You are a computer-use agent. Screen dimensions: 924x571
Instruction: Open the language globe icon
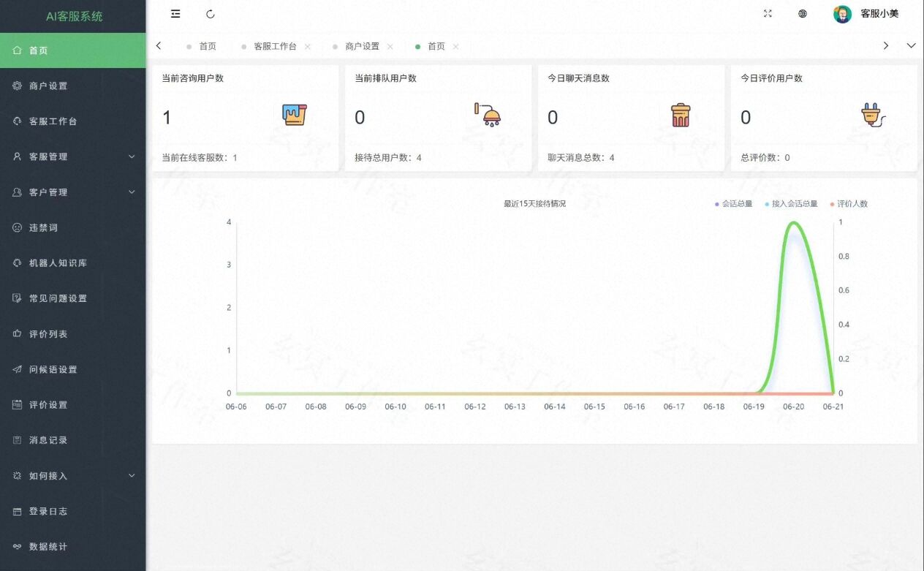coord(803,14)
